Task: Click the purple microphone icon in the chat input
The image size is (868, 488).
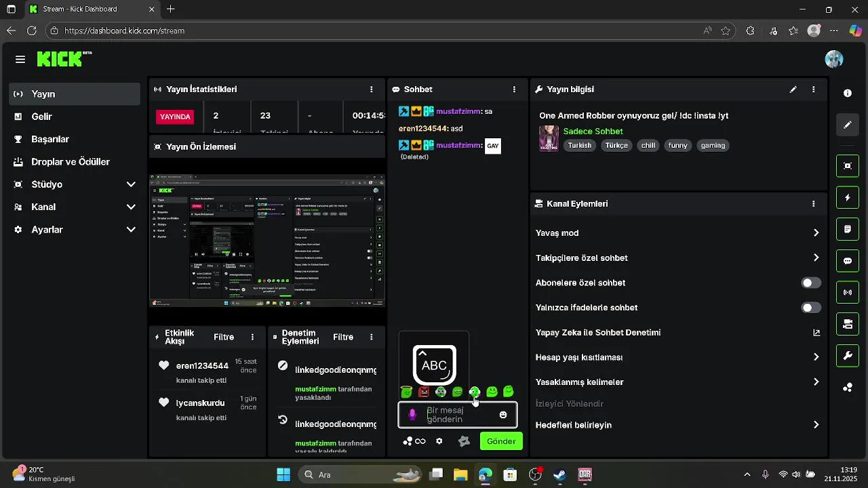Action: click(x=412, y=415)
